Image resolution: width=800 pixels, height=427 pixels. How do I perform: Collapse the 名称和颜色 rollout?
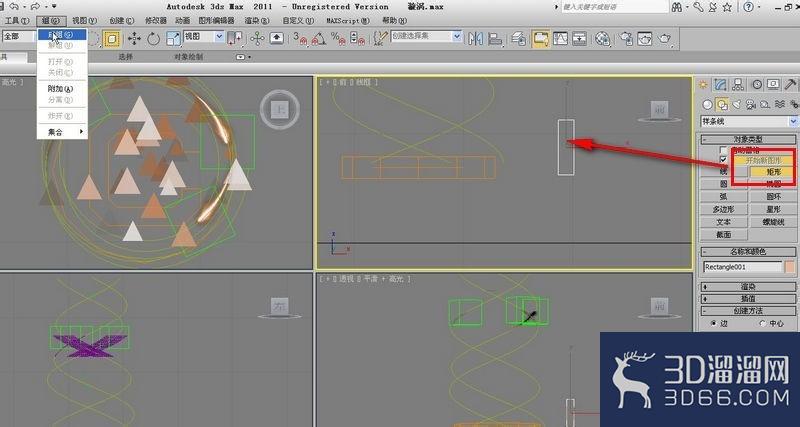click(x=749, y=252)
